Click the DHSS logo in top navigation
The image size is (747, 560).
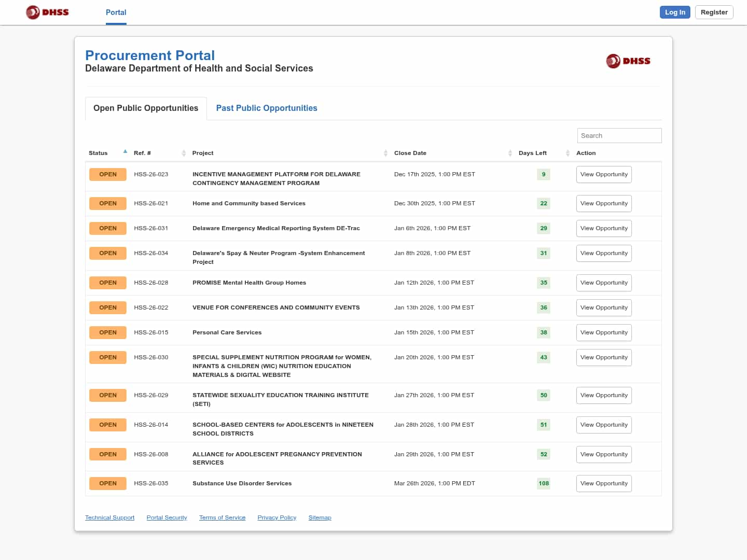coord(47,12)
